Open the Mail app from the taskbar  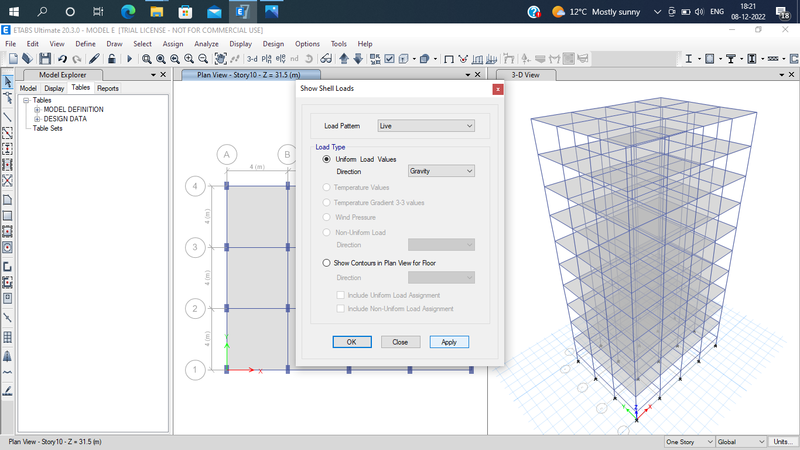214,11
